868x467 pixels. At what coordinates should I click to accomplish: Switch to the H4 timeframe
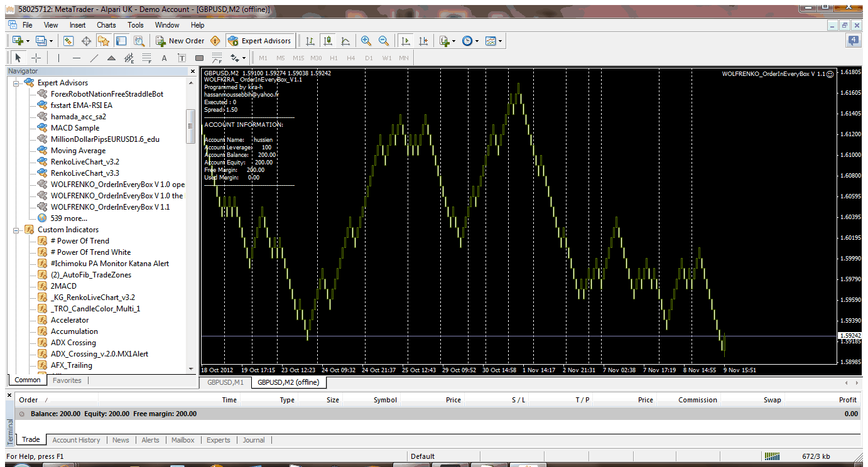click(351, 58)
